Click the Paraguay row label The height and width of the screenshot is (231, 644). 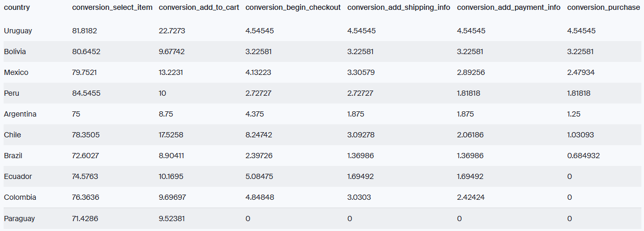pos(19,219)
